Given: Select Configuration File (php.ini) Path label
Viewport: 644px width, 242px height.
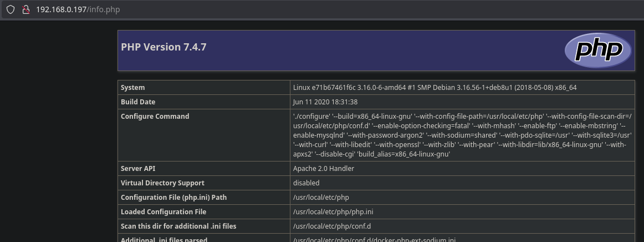Looking at the screenshot, I should click(173, 197).
